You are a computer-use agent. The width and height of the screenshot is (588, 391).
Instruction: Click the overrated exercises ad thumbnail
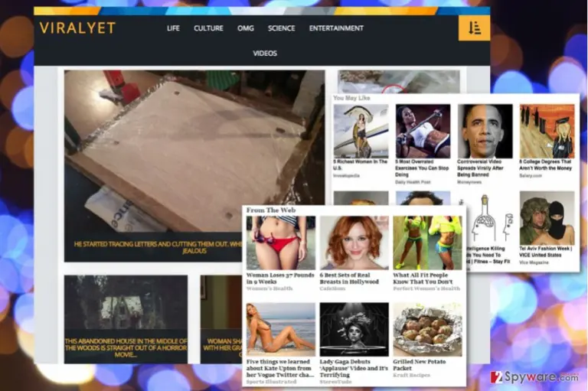(x=423, y=131)
